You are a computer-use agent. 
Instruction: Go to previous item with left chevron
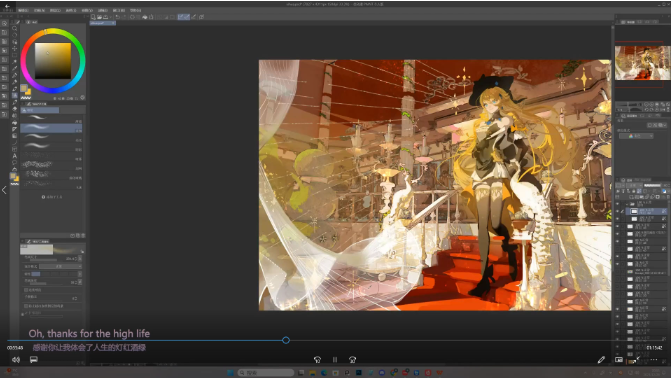[x=4, y=190]
